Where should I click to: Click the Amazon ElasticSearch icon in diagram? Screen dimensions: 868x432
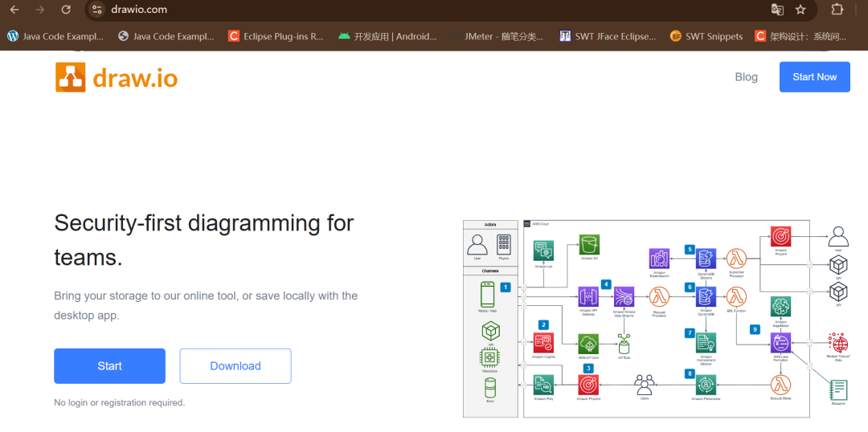(x=659, y=259)
